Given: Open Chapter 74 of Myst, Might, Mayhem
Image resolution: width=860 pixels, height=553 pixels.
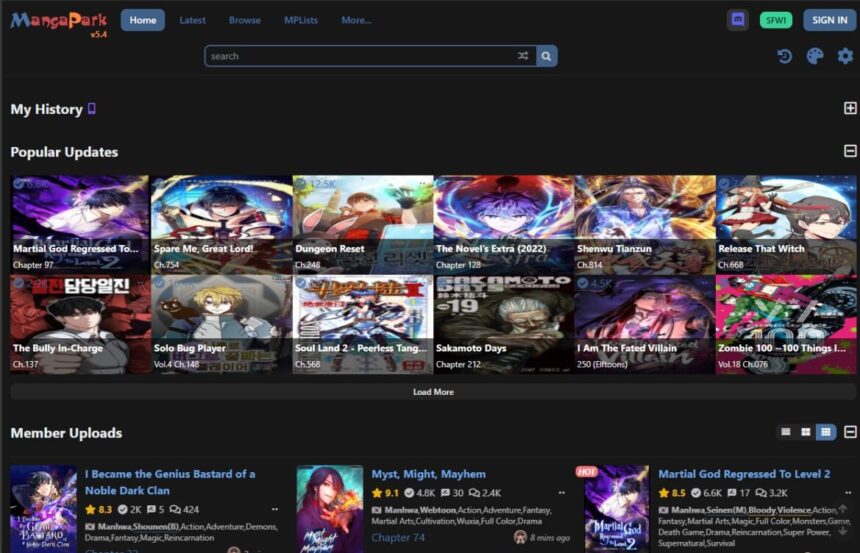Looking at the screenshot, I should [x=398, y=537].
